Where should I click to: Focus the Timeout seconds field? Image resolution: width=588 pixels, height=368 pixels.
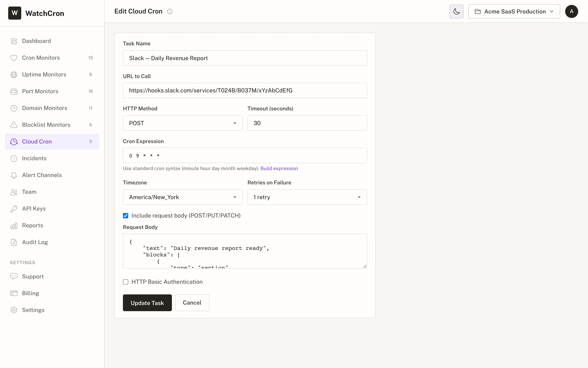tap(307, 123)
